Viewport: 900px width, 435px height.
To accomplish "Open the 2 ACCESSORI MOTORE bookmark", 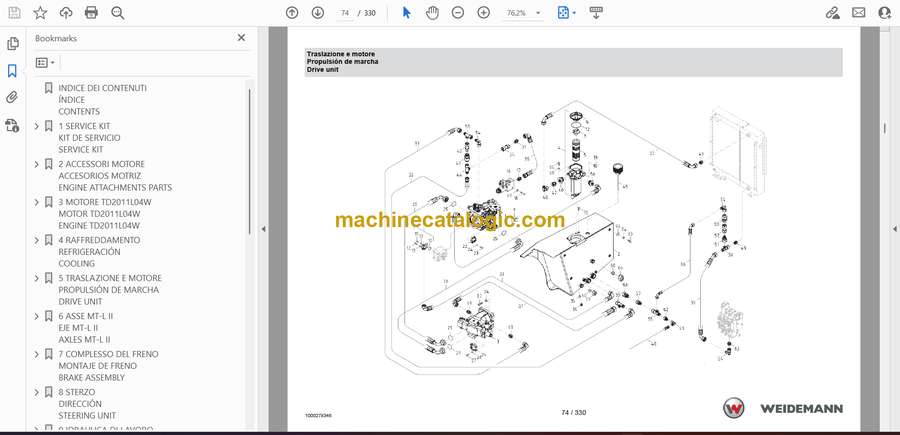I will [x=115, y=176].
